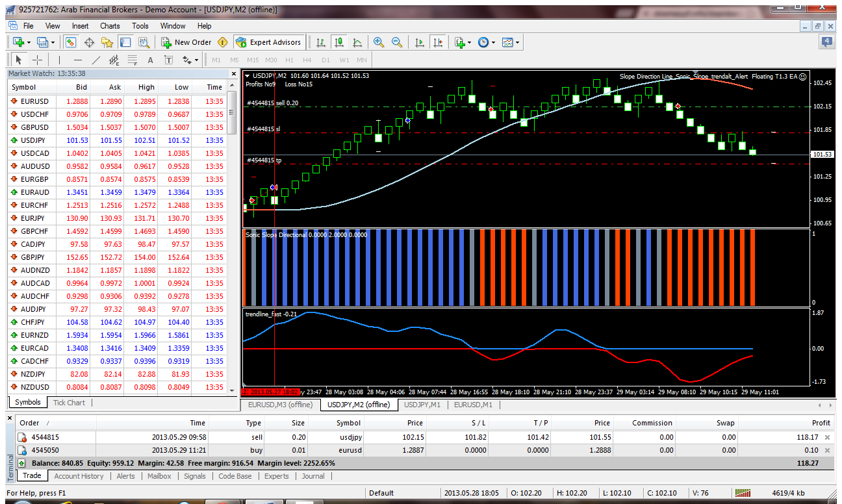Select the Fibonacci Retracement tool
Screen dimensions: 842x504
(133, 60)
